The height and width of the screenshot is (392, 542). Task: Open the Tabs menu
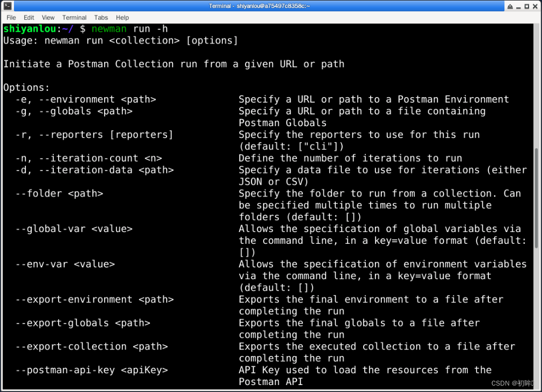tap(101, 18)
